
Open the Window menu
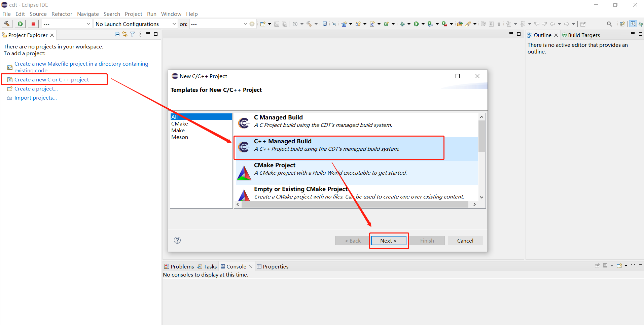coord(171,14)
